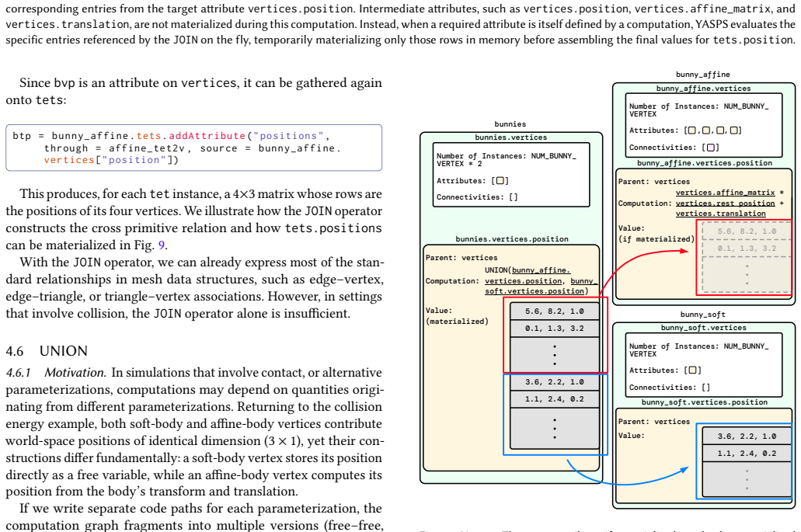The height and width of the screenshot is (532, 801).
Task: Click "addAttribute" in the code block
Action: [x=207, y=136]
